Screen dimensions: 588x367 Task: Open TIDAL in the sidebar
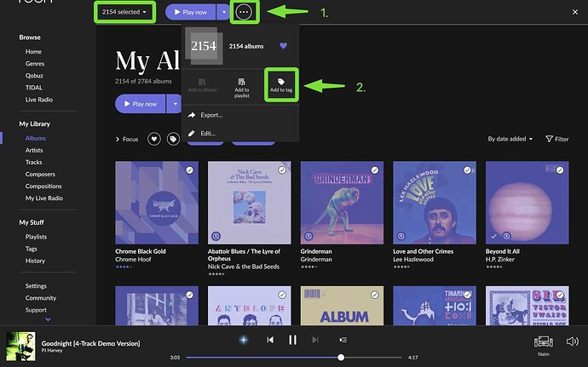34,88
